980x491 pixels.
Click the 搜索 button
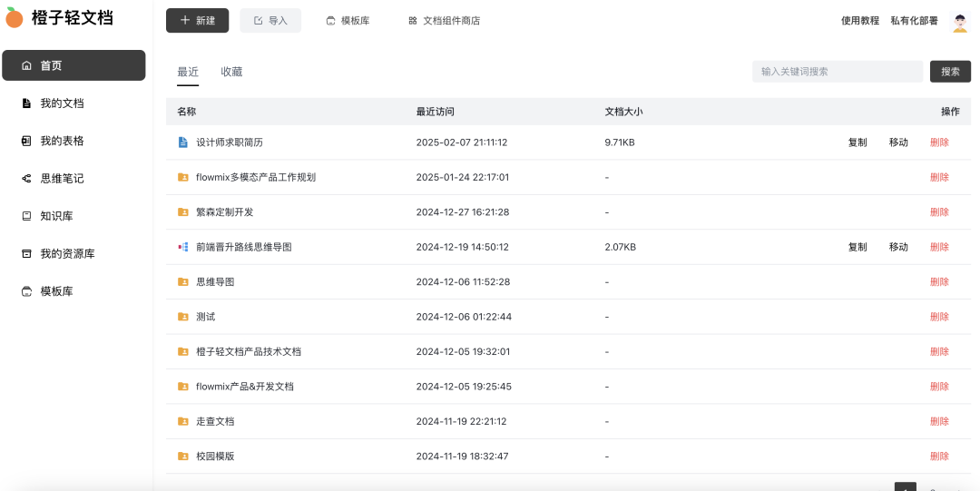(x=950, y=72)
